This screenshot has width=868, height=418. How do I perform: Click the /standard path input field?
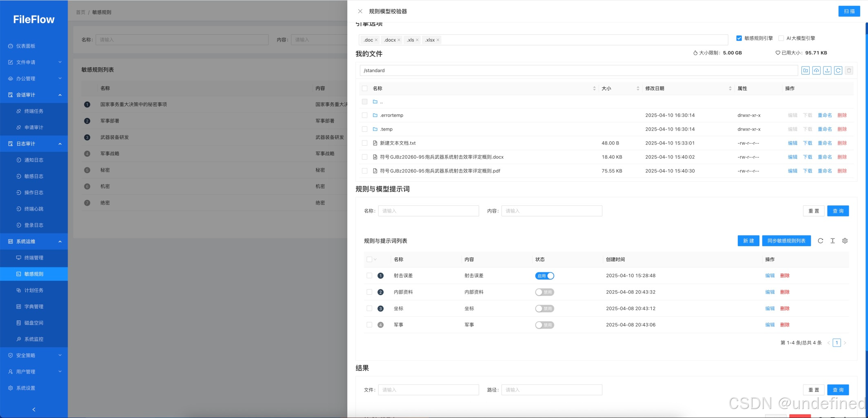[579, 71]
